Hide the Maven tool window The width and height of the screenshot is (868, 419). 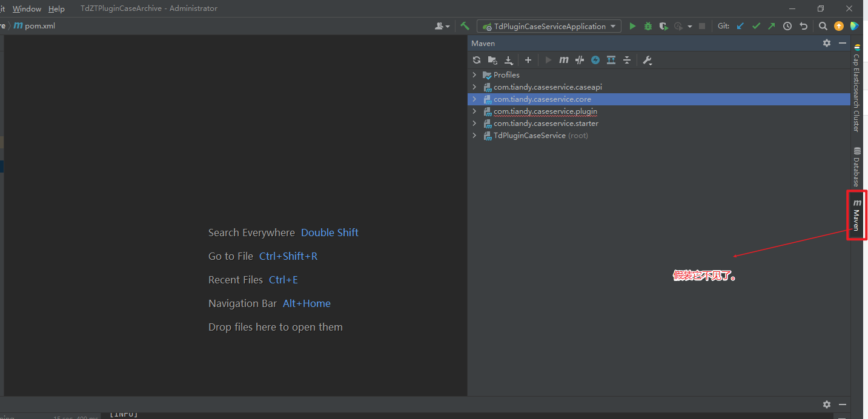842,43
